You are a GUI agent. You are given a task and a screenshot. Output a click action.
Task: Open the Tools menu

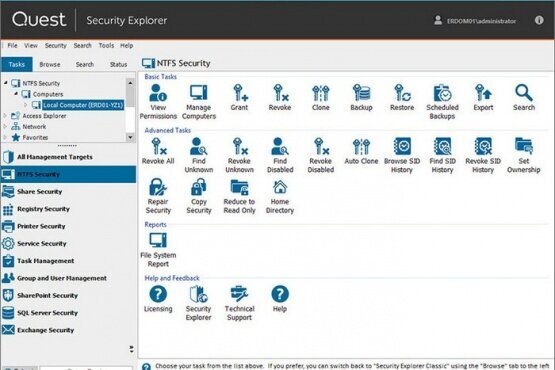pyautogui.click(x=106, y=45)
